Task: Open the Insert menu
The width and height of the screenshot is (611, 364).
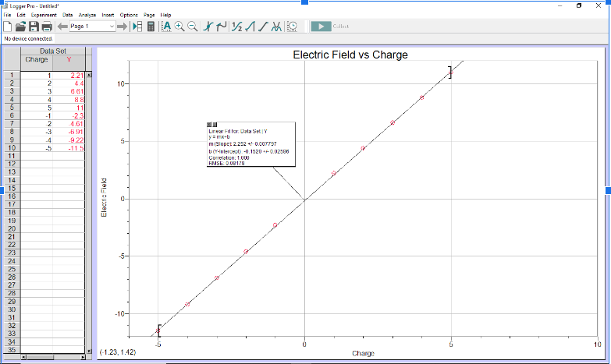Action: [108, 15]
